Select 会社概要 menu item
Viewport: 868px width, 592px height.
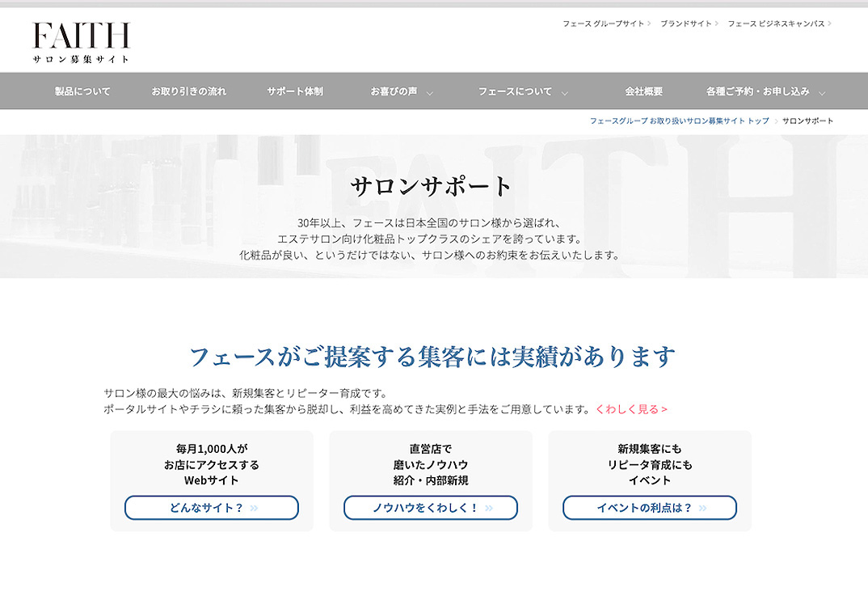pos(644,91)
